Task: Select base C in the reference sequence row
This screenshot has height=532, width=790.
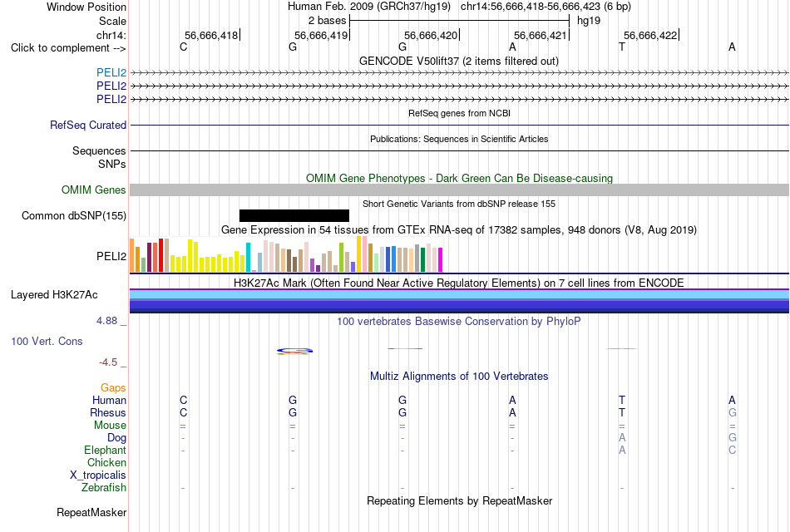Action: click(x=184, y=47)
